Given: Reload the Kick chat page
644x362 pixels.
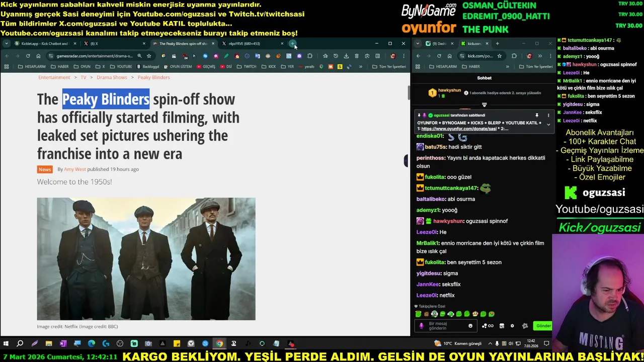Looking at the screenshot, I should click(439, 56).
